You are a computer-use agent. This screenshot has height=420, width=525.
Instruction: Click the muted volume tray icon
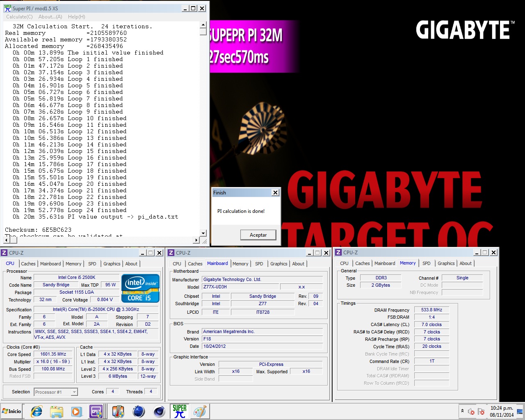[x=471, y=411]
